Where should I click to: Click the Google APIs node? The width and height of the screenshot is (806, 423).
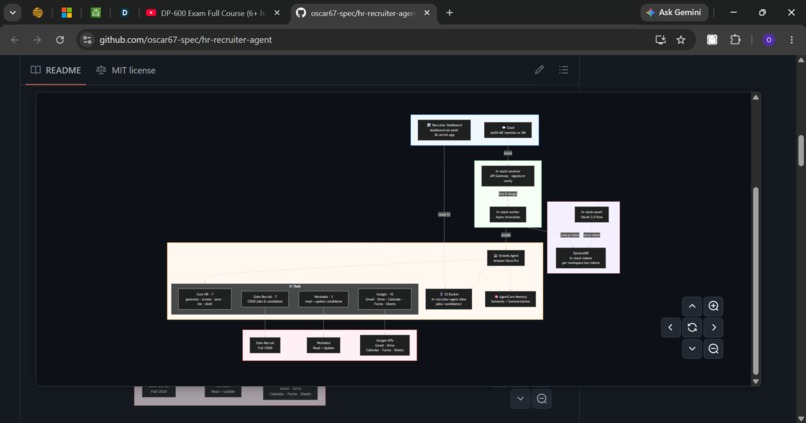click(384, 345)
